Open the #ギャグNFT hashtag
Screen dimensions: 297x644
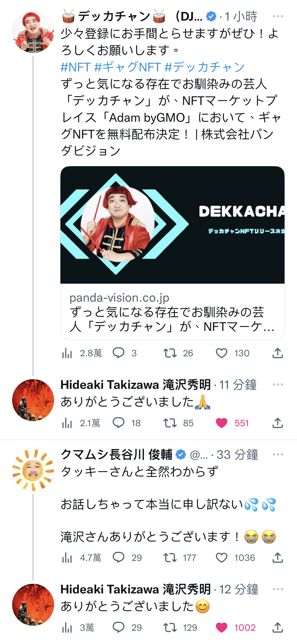pyautogui.click(x=127, y=67)
